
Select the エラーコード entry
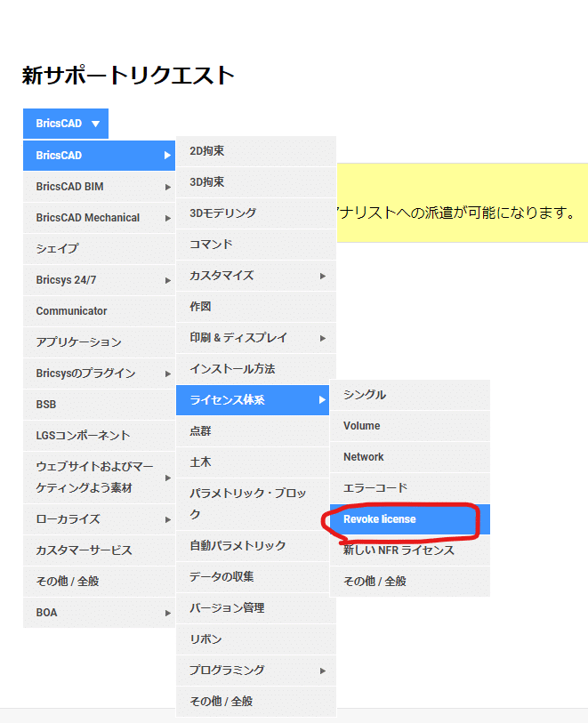(410, 488)
